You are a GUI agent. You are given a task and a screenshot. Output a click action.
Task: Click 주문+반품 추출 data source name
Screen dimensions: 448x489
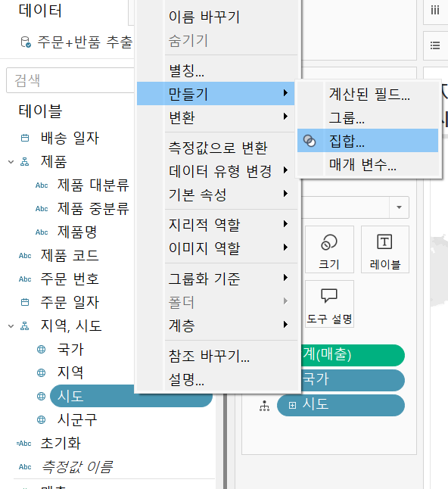click(x=85, y=42)
